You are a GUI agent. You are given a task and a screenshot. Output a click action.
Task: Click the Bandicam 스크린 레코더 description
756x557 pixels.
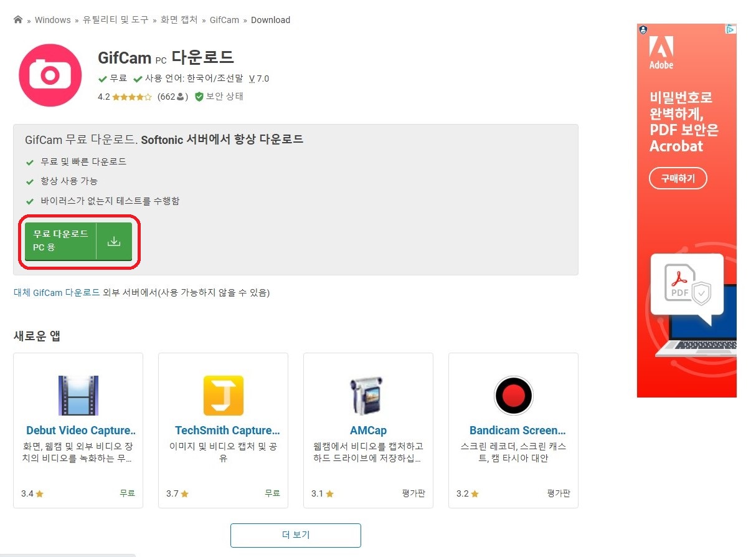[514, 452]
